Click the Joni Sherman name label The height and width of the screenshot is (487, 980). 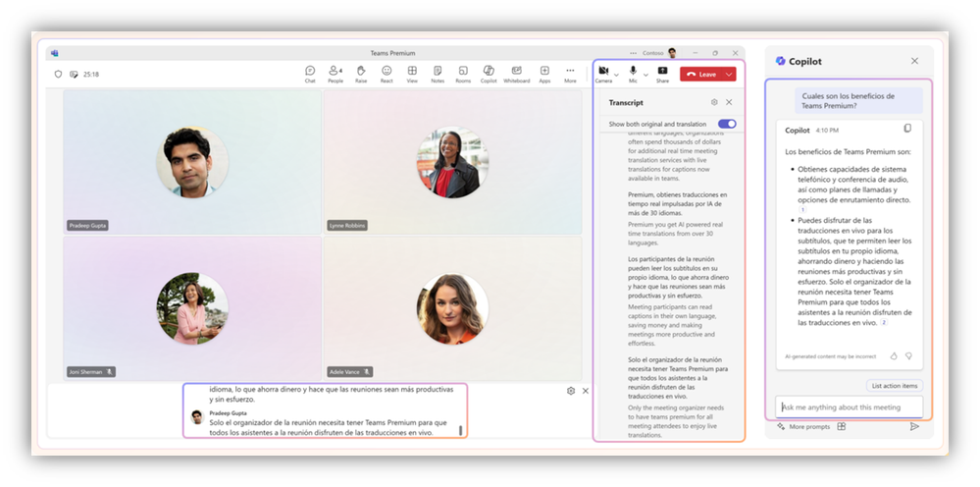coord(91,372)
